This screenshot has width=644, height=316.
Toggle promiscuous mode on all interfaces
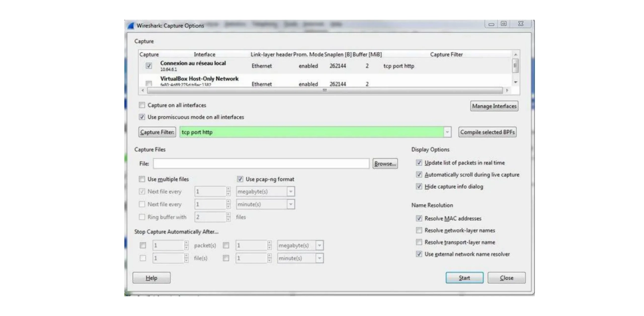coord(142,117)
